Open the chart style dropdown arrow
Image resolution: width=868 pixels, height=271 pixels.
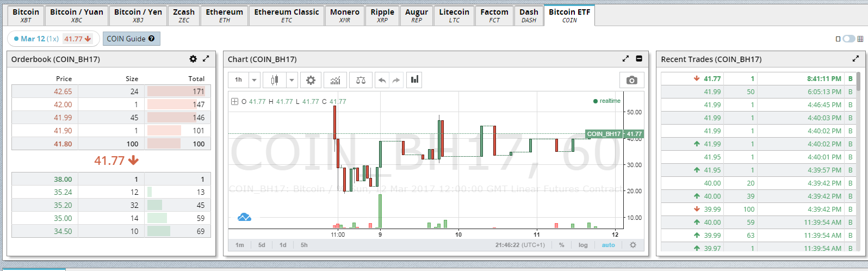(292, 80)
